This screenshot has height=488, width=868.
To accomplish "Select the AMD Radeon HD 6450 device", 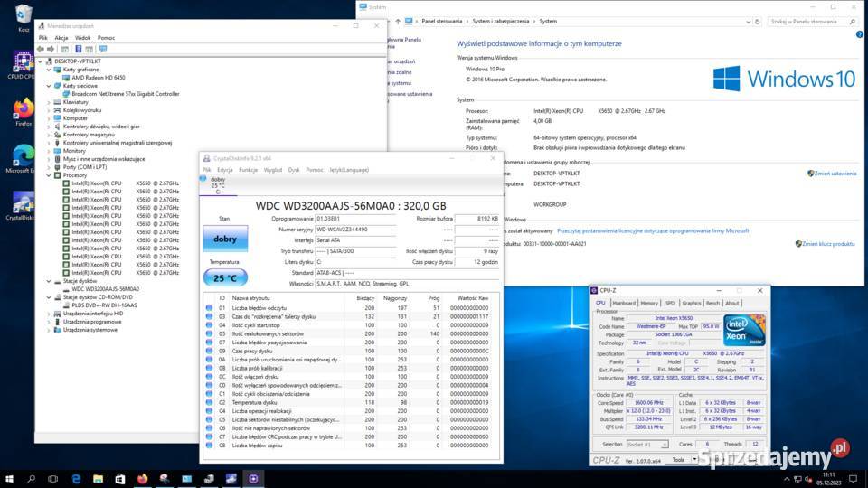I will click(98, 78).
